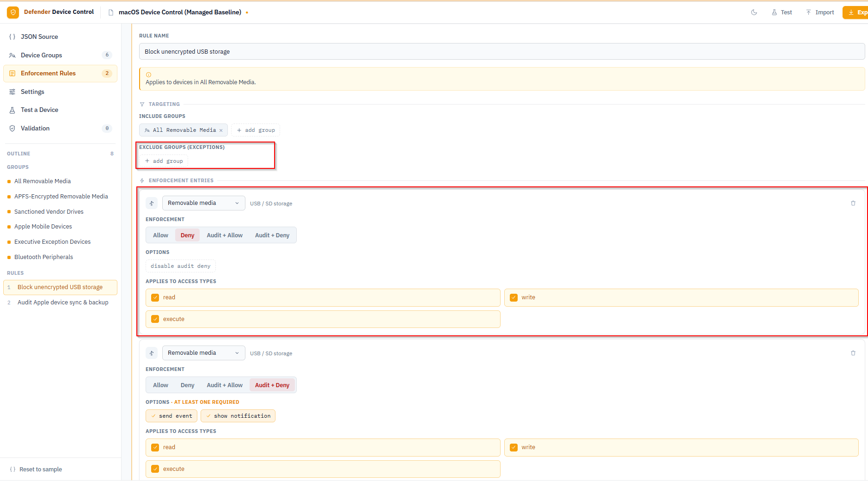This screenshot has height=482, width=868.
Task: Click Reset to sample
Action: pyautogui.click(x=36, y=470)
